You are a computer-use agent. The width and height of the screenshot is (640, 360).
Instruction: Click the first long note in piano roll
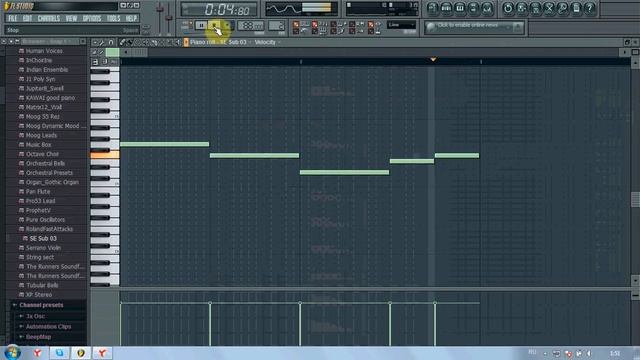point(164,144)
